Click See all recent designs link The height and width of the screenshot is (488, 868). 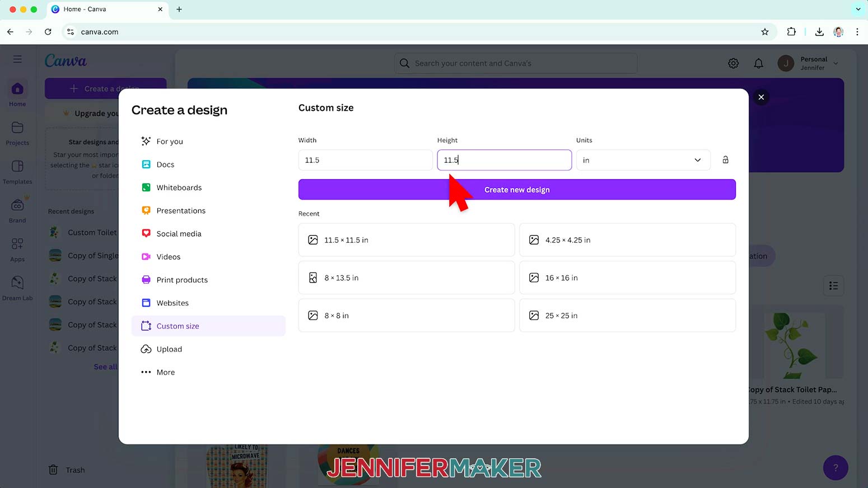pos(106,367)
